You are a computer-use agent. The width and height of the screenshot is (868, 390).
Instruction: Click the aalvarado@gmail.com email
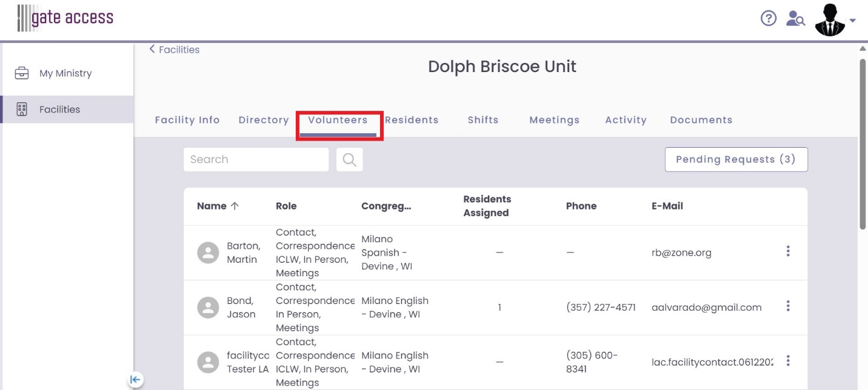[706, 307]
